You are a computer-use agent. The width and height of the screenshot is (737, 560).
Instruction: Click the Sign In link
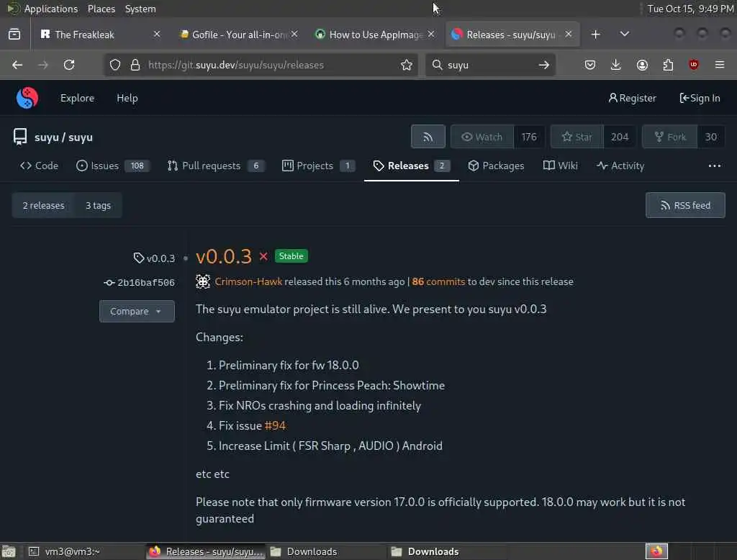pyautogui.click(x=700, y=99)
